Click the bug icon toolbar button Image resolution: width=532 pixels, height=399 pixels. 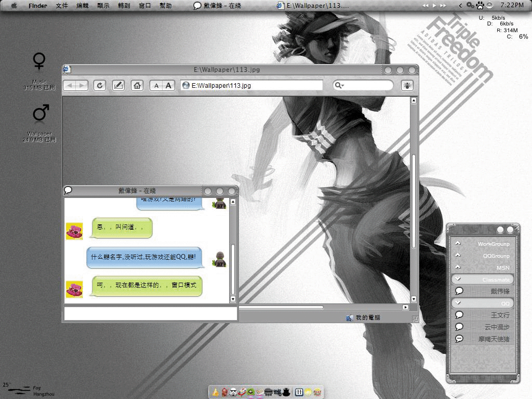pos(407,86)
